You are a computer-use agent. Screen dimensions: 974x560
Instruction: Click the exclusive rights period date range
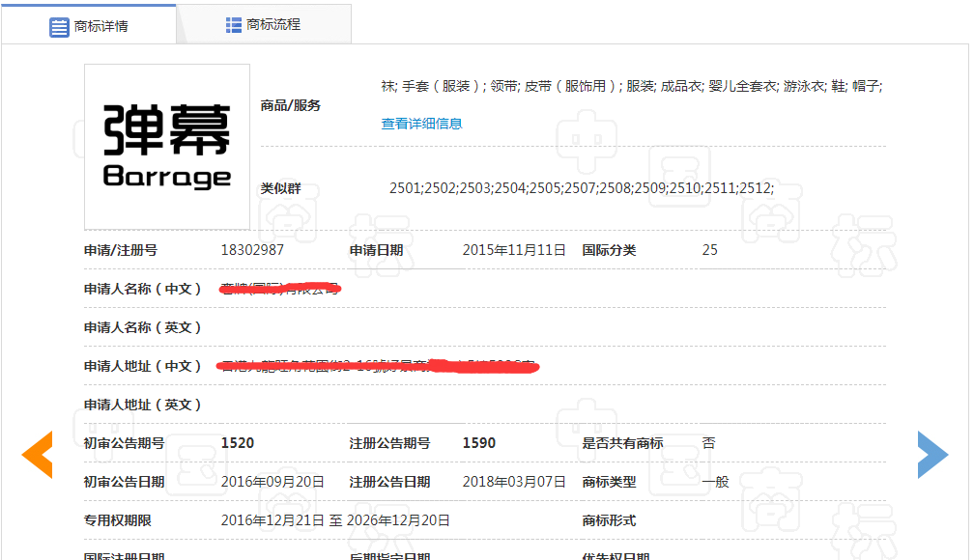[335, 520]
